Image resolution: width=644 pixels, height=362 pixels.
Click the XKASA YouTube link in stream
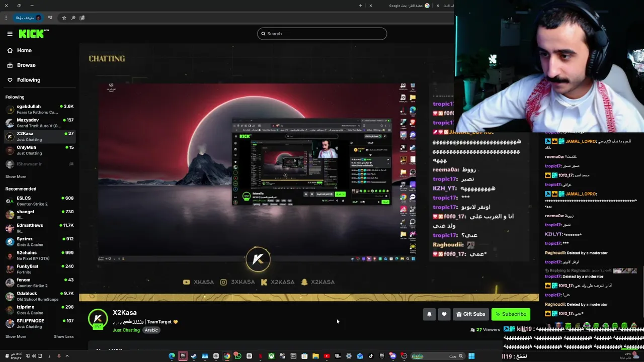point(199,282)
